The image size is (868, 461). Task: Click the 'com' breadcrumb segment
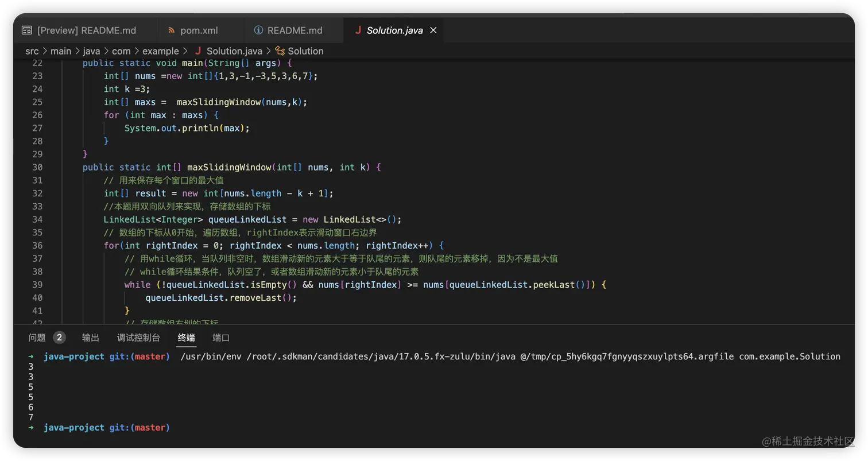tap(121, 51)
